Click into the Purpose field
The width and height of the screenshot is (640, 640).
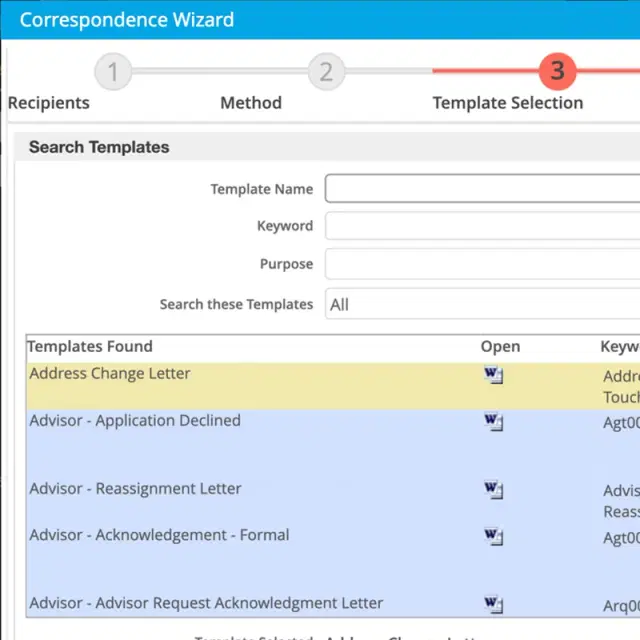pos(482,264)
